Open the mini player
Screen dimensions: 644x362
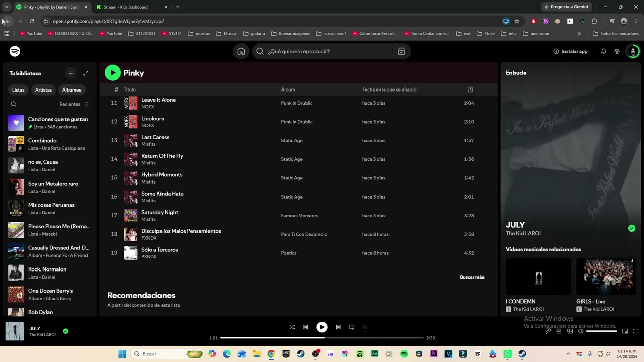625,331
